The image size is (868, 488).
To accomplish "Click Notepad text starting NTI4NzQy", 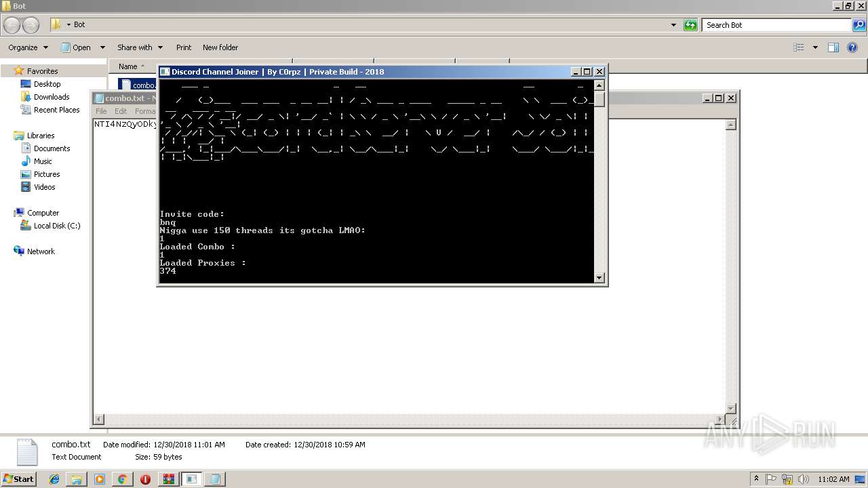I will 125,124.
